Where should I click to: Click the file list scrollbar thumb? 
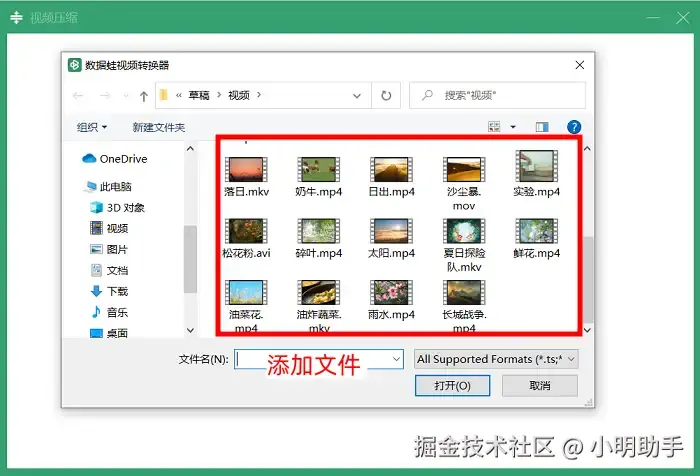589,280
